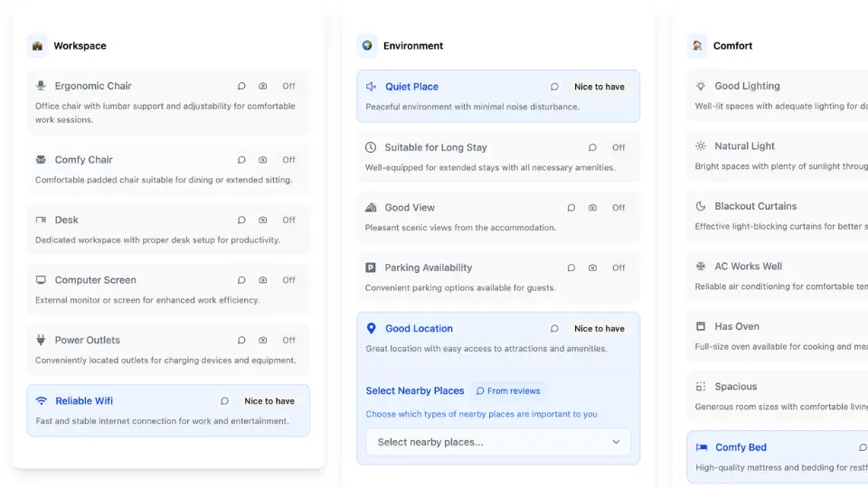The image size is (868, 488).
Task: Click the comment icon for Reliable Wifi
Action: [x=224, y=400]
